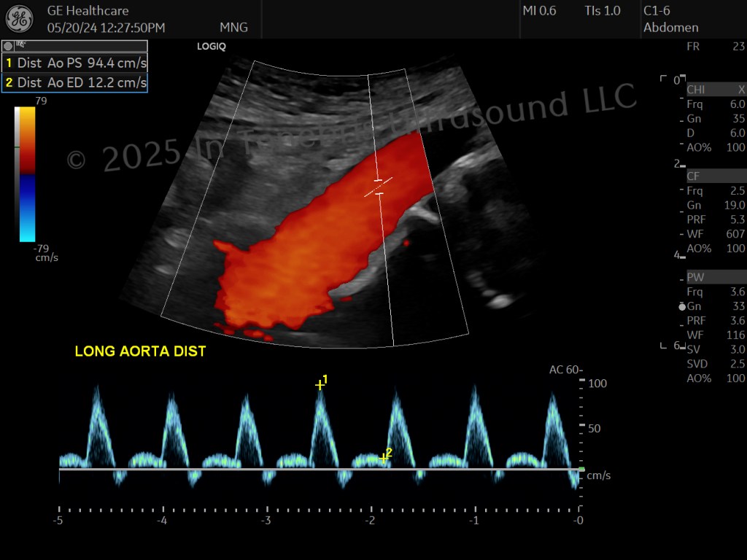The width and height of the screenshot is (747, 560).
Task: Select the Dist Ao PS 94.4 cm/s result
Action: 75,63
